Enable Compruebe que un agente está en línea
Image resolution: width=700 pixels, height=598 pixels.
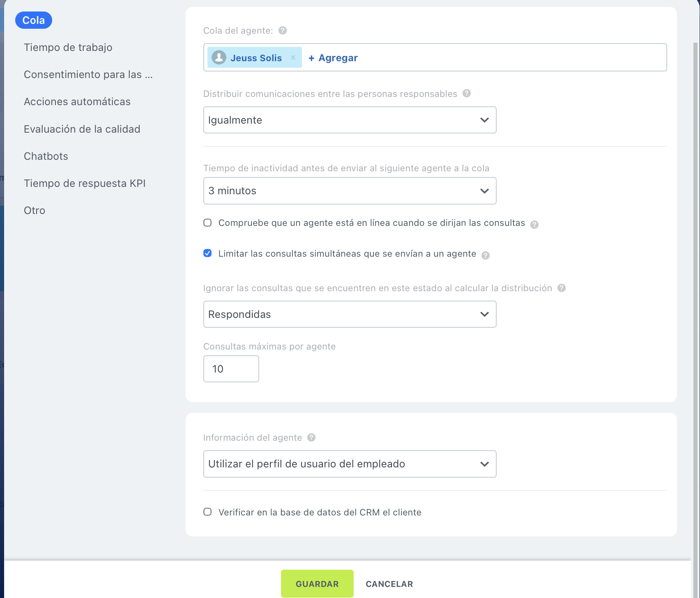pyautogui.click(x=208, y=223)
